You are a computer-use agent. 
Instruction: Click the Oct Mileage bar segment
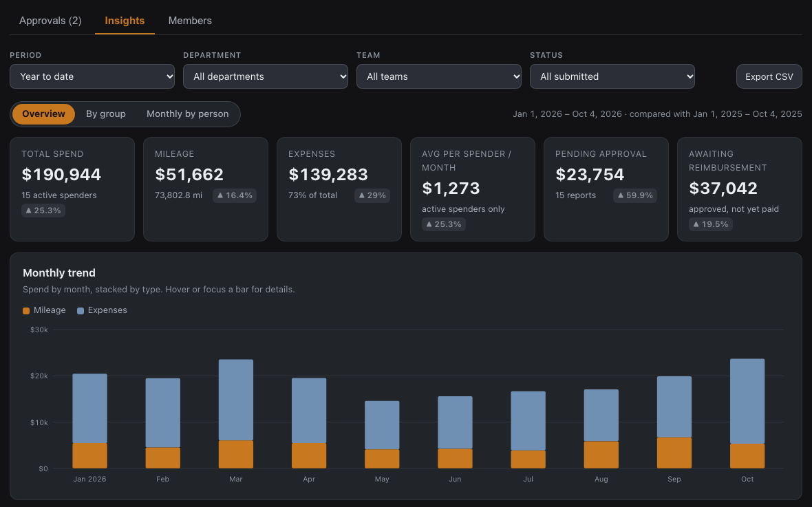[747, 456]
